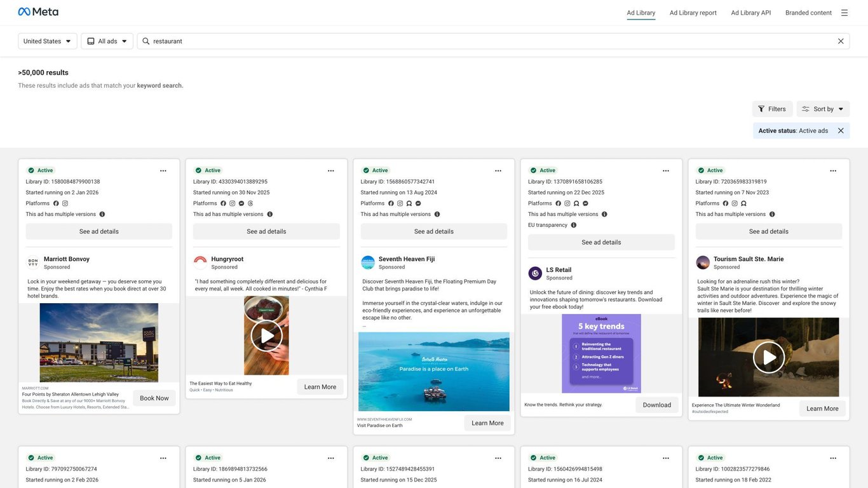Click Library ID 4330394013889295 text
This screenshot has height=488, width=868.
pos(231,182)
